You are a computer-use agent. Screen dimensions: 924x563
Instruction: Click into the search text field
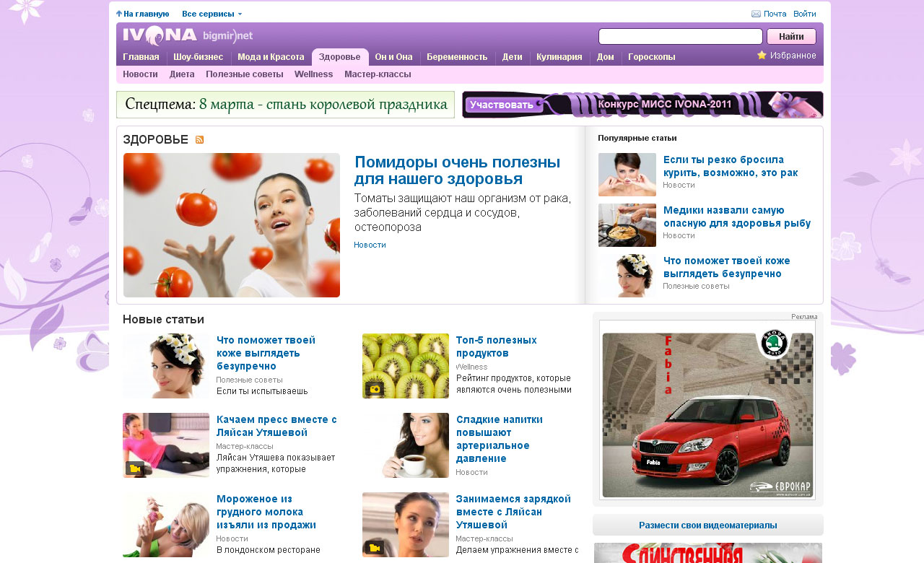click(680, 37)
